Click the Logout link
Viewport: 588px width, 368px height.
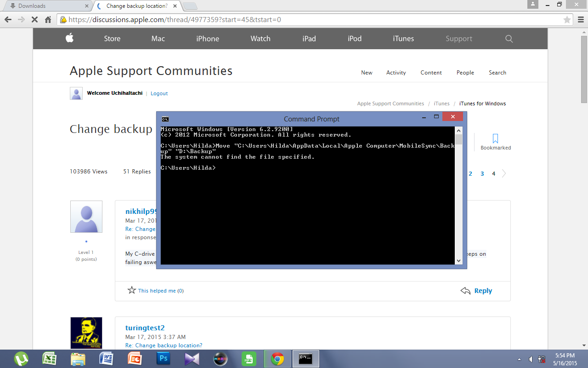[159, 93]
